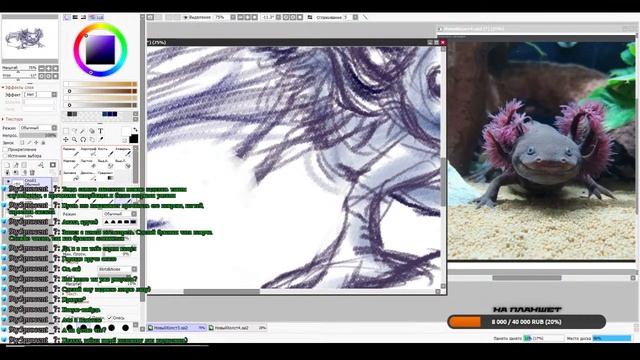Select the white foreground color swatch
The width and height of the screenshot is (640, 360).
point(126,131)
